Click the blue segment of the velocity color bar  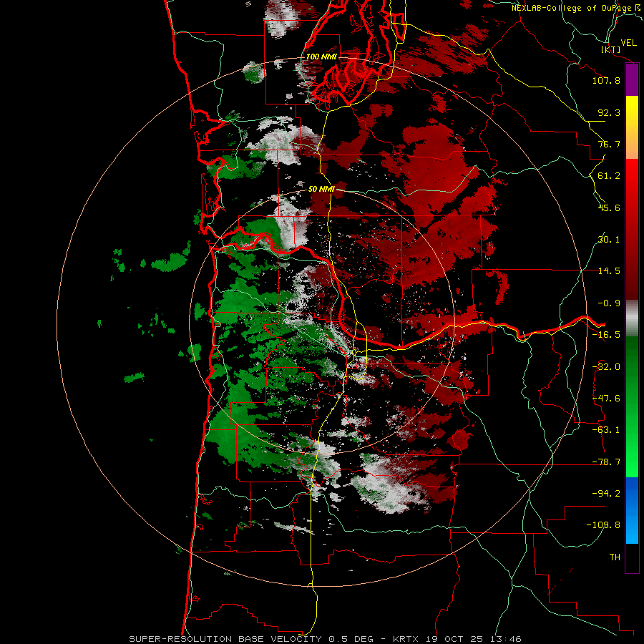(x=632, y=510)
